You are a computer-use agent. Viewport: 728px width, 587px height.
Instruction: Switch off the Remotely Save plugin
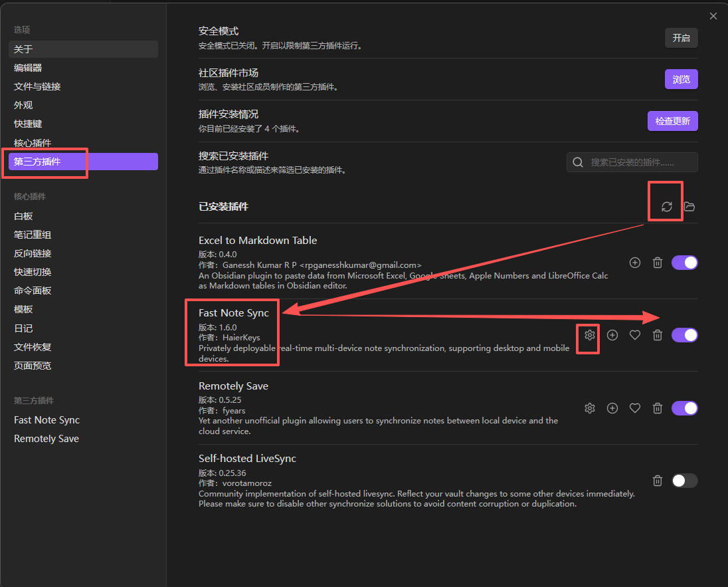coord(684,408)
